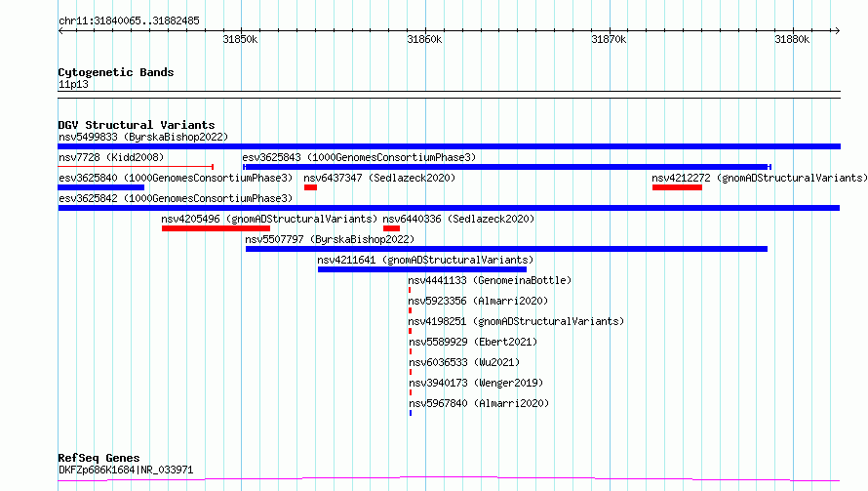Select the 11p13 band label
The image size is (868, 491).
coord(73,84)
